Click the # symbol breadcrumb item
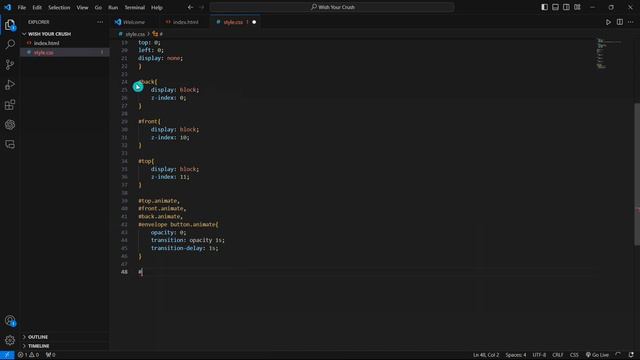 click(158, 34)
